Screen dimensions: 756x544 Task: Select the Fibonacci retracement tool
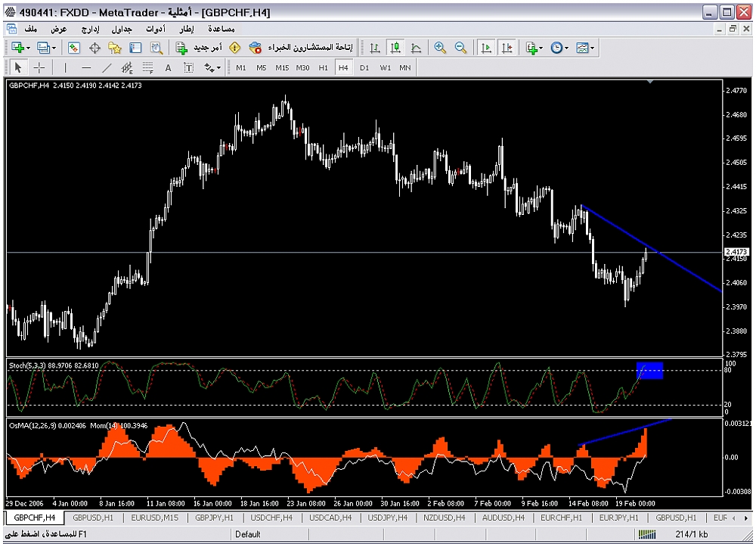(x=148, y=68)
